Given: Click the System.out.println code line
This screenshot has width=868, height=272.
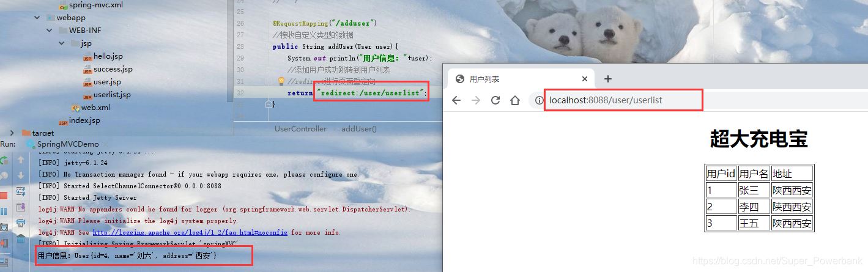Looking at the screenshot, I should pyautogui.click(x=360, y=58).
